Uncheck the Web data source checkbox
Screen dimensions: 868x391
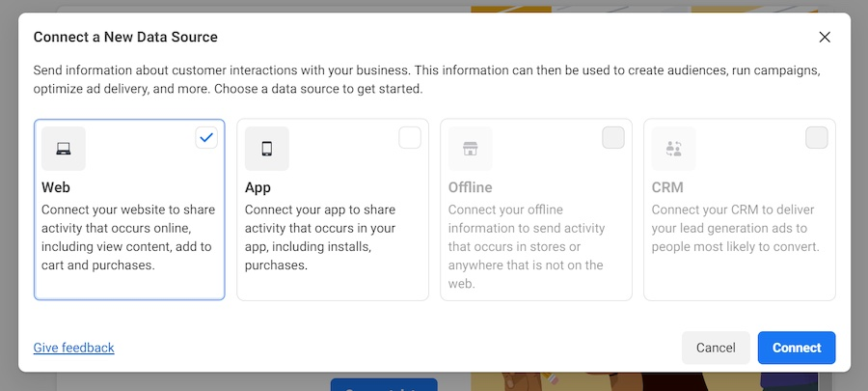click(206, 137)
